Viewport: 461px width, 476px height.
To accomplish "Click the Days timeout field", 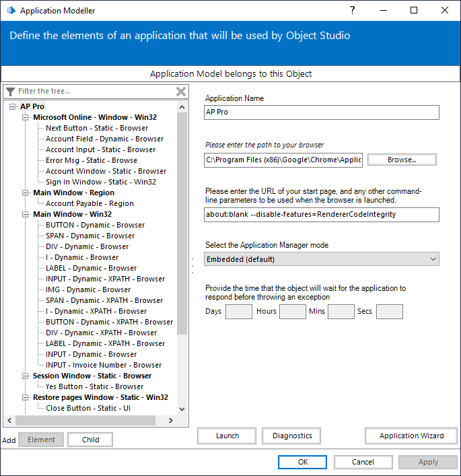I will coord(239,312).
